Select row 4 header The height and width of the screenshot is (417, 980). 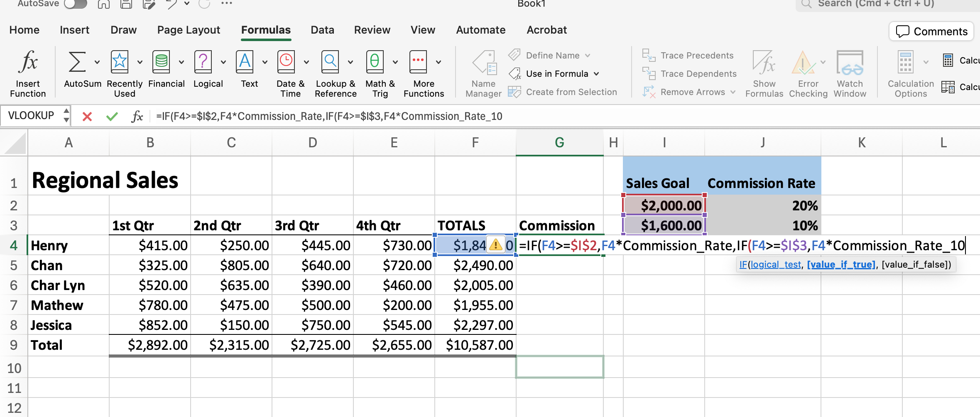coord(14,245)
